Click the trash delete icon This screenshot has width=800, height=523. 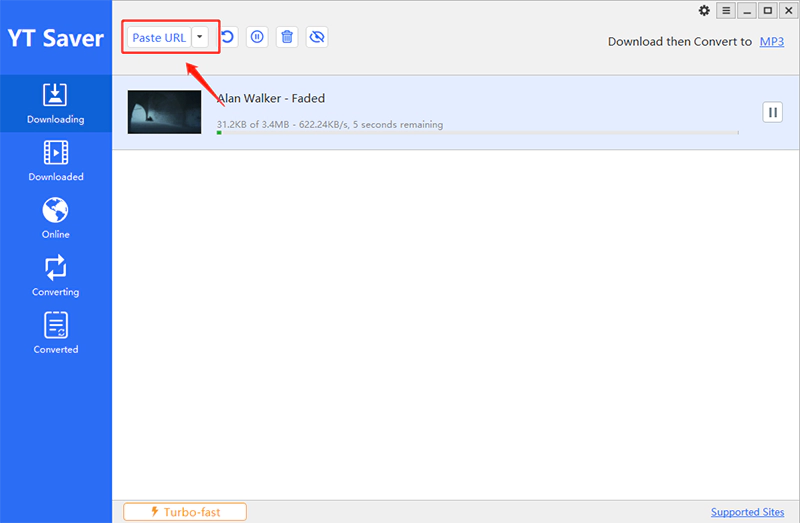point(287,37)
